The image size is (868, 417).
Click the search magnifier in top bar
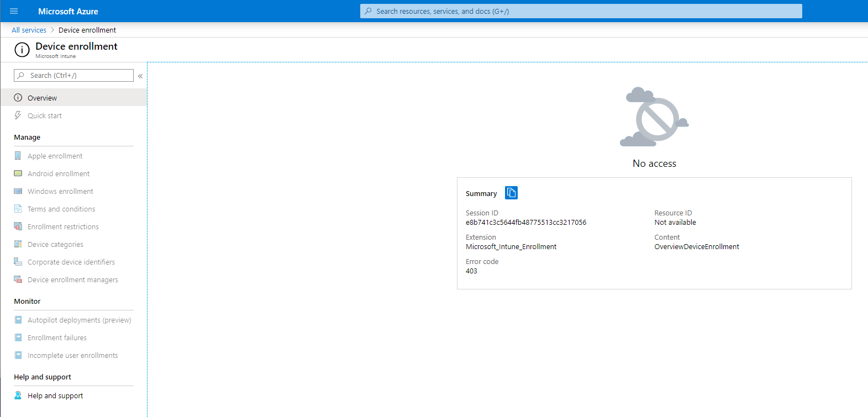(369, 11)
